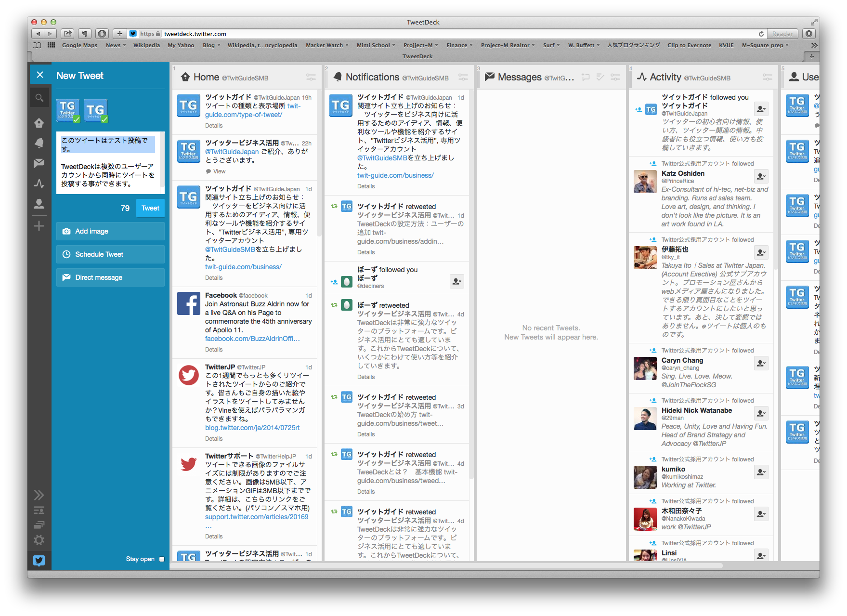This screenshot has height=616, width=847.
Task: Toggle first TG account avatar for tweeting
Action: click(67, 110)
